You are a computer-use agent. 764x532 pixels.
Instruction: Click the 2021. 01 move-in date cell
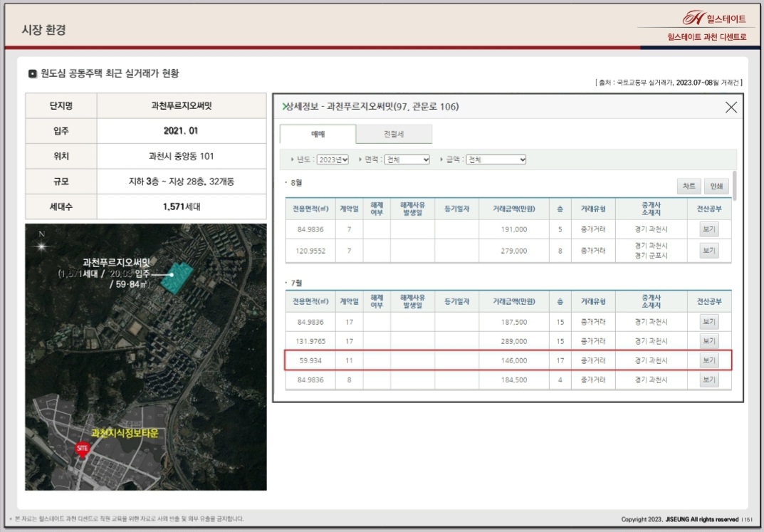click(182, 130)
